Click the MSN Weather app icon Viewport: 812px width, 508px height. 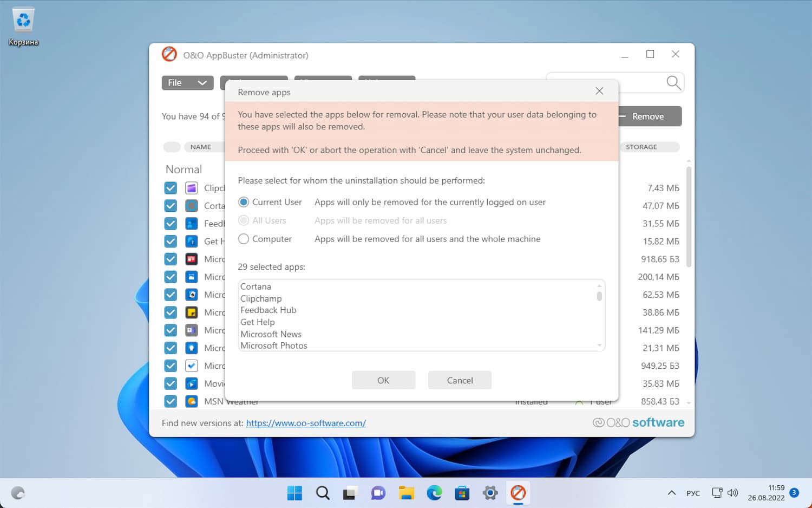[x=192, y=401]
